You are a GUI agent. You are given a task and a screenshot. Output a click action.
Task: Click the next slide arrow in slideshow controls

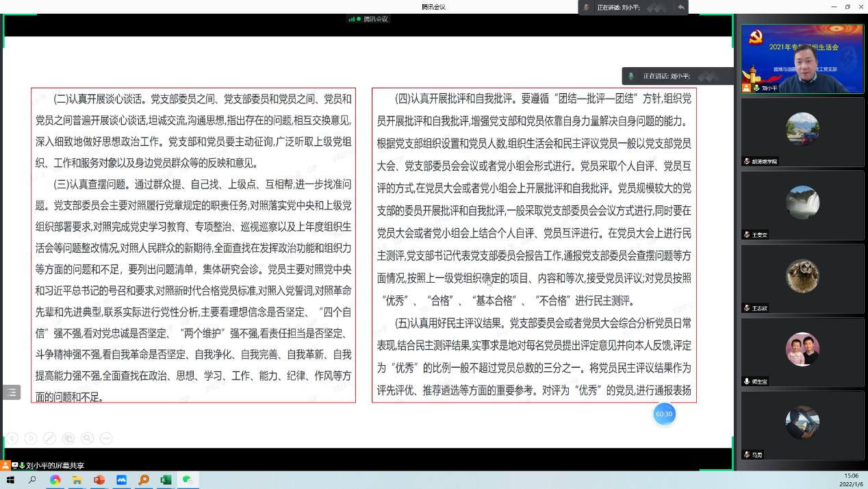(31, 438)
